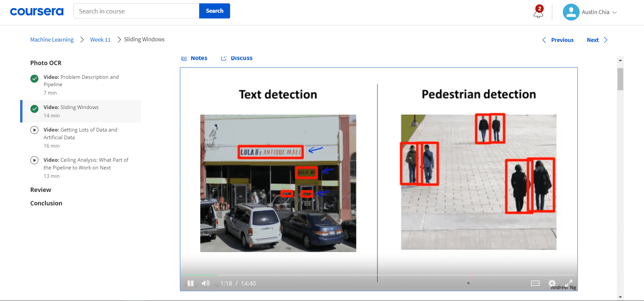Enter fullscreen video mode

point(569,283)
